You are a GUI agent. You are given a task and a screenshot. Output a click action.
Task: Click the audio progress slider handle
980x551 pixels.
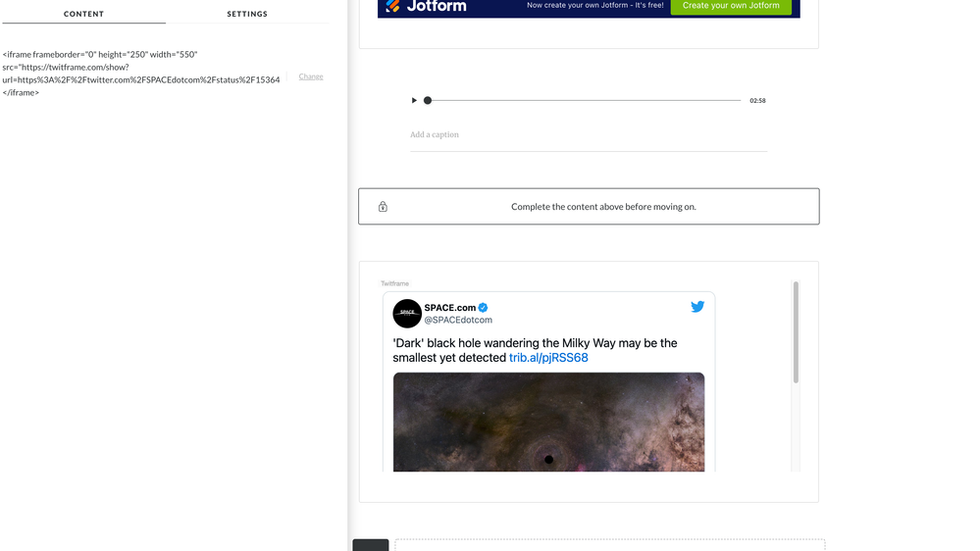tap(428, 101)
